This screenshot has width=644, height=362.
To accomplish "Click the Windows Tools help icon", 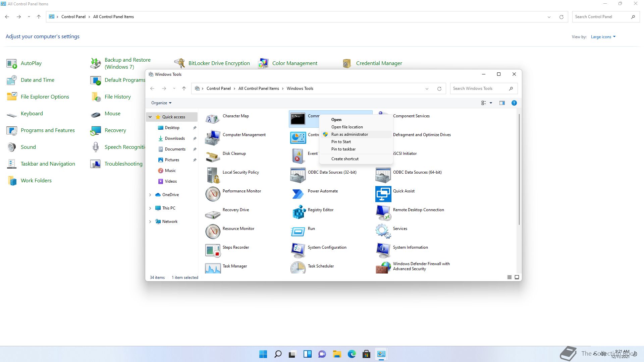I will pos(514,103).
